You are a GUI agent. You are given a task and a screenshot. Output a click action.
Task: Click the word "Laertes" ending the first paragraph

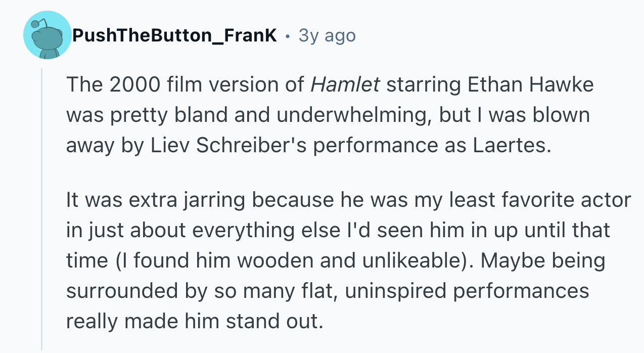(x=509, y=145)
